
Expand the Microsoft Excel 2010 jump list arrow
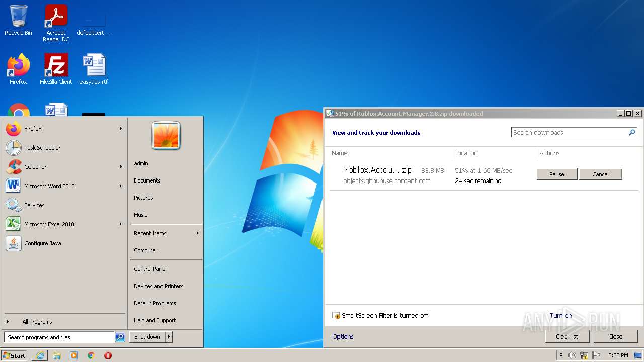click(x=121, y=224)
